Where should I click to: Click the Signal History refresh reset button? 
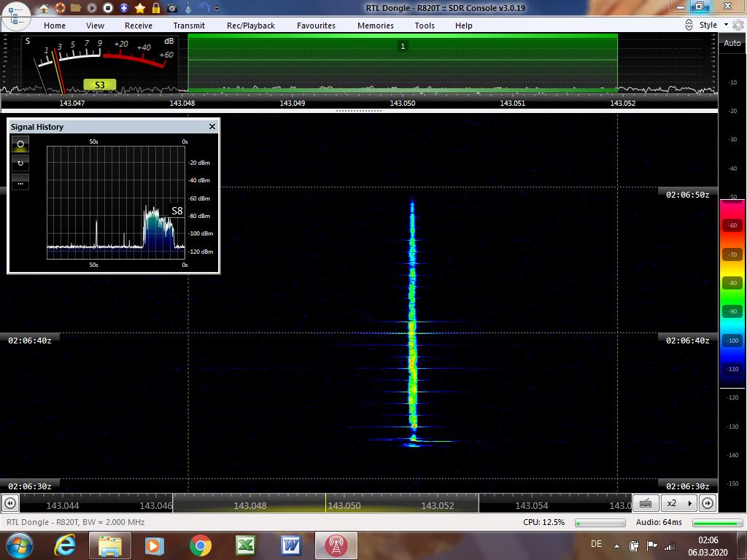coord(20,163)
